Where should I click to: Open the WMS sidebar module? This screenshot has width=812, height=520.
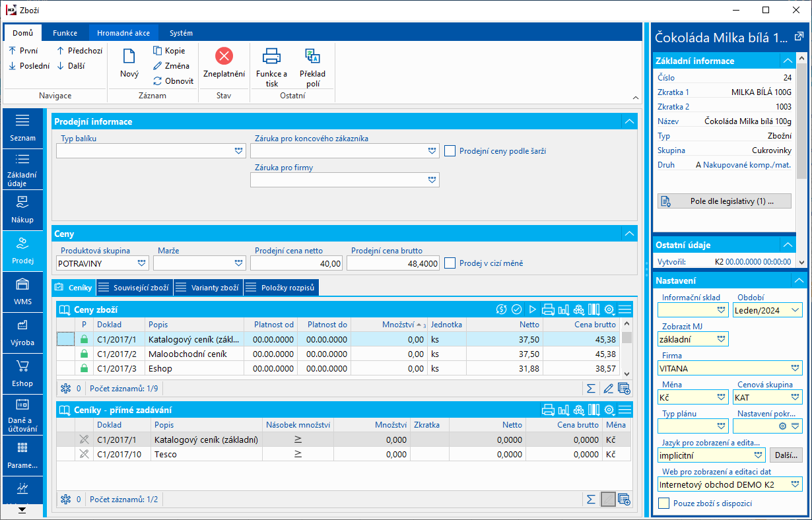(x=22, y=291)
